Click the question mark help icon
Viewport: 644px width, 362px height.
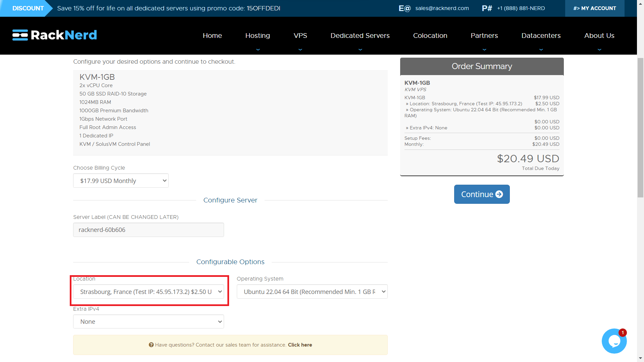pyautogui.click(x=151, y=345)
